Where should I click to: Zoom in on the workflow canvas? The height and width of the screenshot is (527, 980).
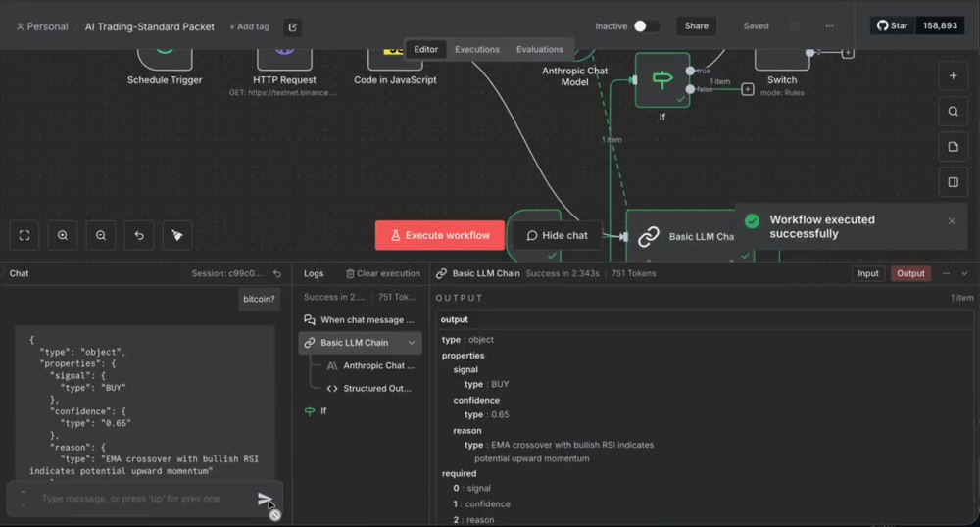[63, 235]
